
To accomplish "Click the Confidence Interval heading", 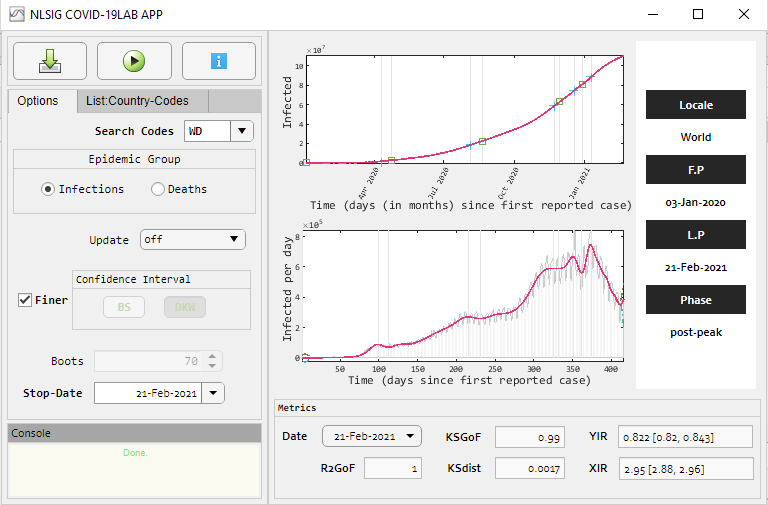I will pyautogui.click(x=133, y=279).
